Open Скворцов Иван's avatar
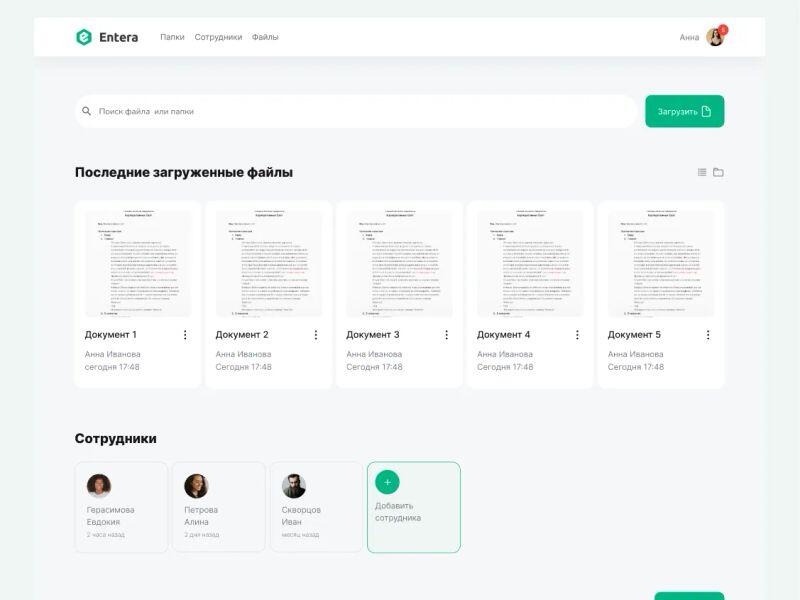The height and width of the screenshot is (600, 800). coord(294,486)
